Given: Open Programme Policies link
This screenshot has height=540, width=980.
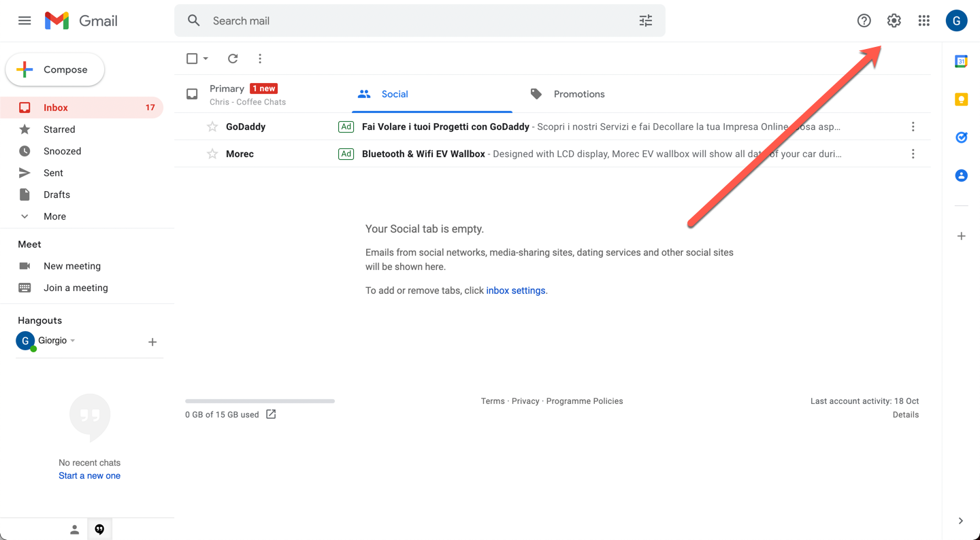Looking at the screenshot, I should point(585,401).
